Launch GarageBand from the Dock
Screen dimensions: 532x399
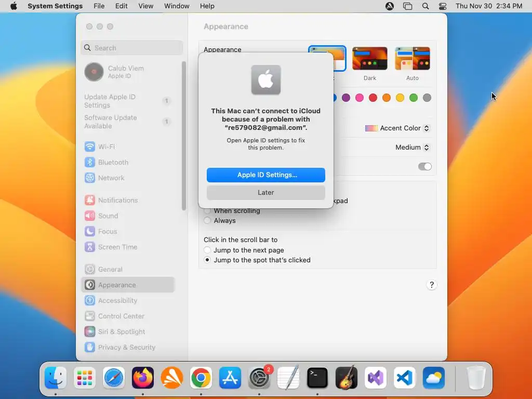(x=347, y=378)
